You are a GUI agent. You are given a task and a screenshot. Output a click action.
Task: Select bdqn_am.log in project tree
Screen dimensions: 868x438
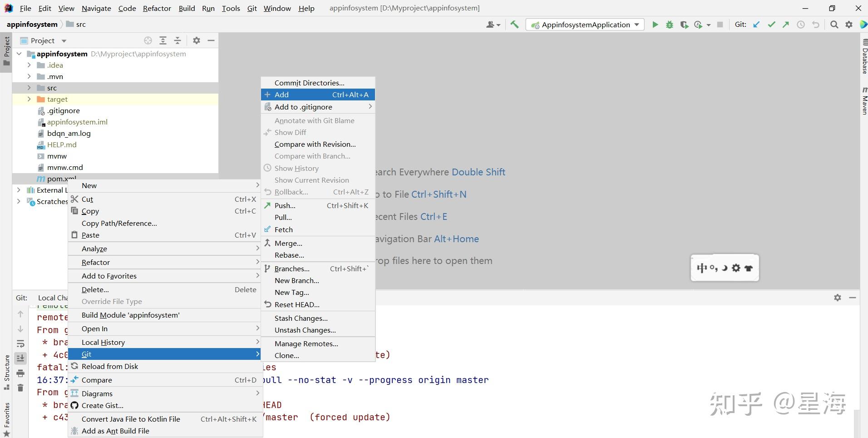point(69,133)
